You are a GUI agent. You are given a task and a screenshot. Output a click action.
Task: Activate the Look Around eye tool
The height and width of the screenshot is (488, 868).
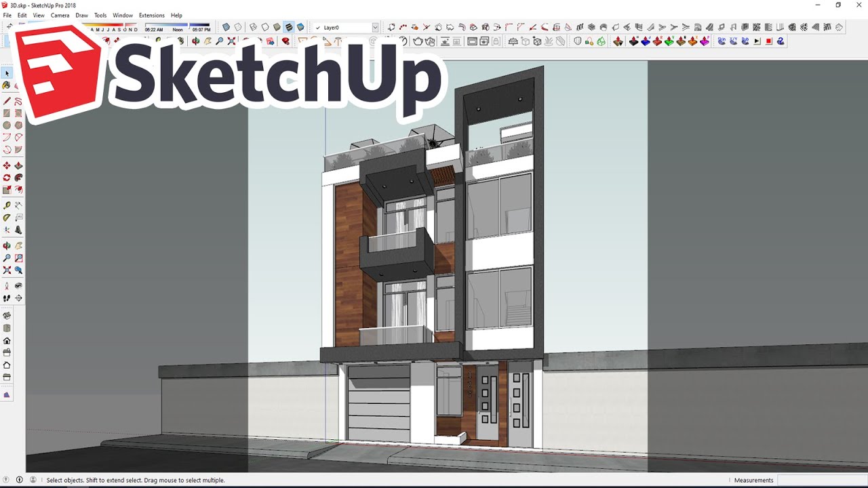coord(18,285)
